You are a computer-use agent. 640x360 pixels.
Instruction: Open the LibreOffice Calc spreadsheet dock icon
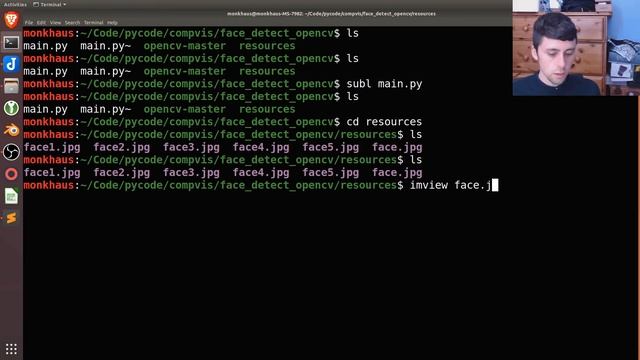pyautogui.click(x=11, y=196)
